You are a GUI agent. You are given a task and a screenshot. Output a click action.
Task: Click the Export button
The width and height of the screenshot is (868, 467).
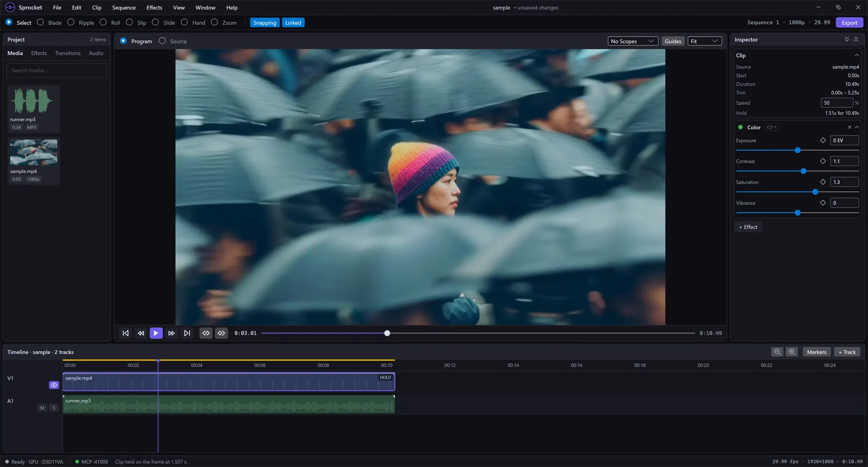click(x=849, y=23)
